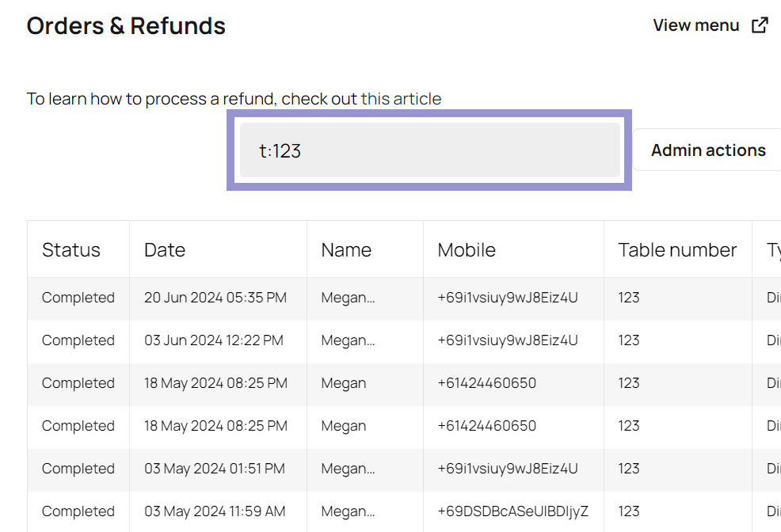Select the order dated 03 May 2024 11:59 AM

click(214, 511)
